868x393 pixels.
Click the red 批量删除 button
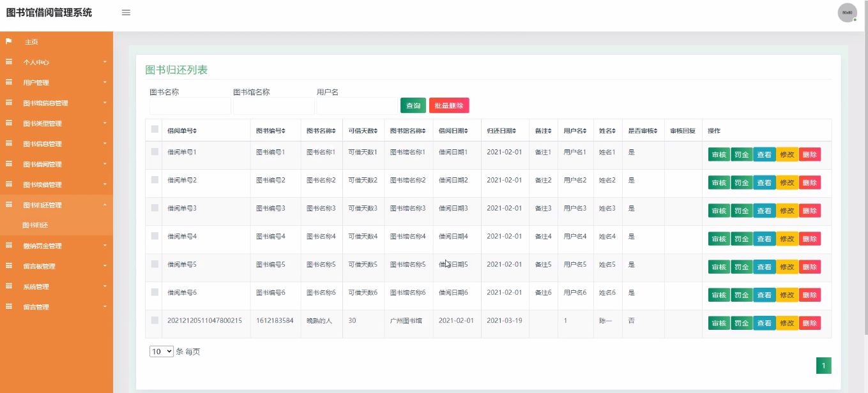click(x=449, y=105)
